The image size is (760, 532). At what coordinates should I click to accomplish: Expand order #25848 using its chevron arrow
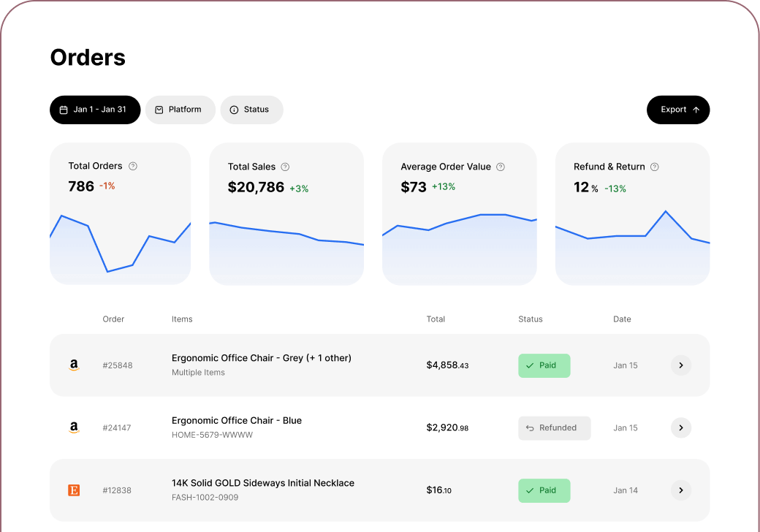pyautogui.click(x=681, y=365)
